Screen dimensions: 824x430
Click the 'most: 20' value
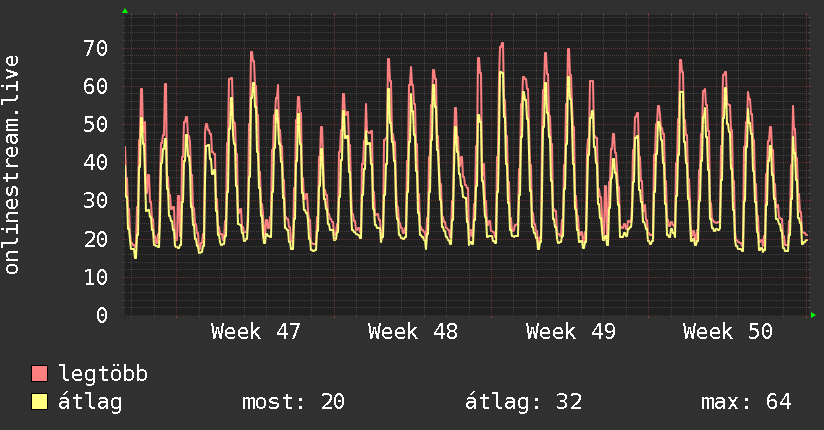293,402
